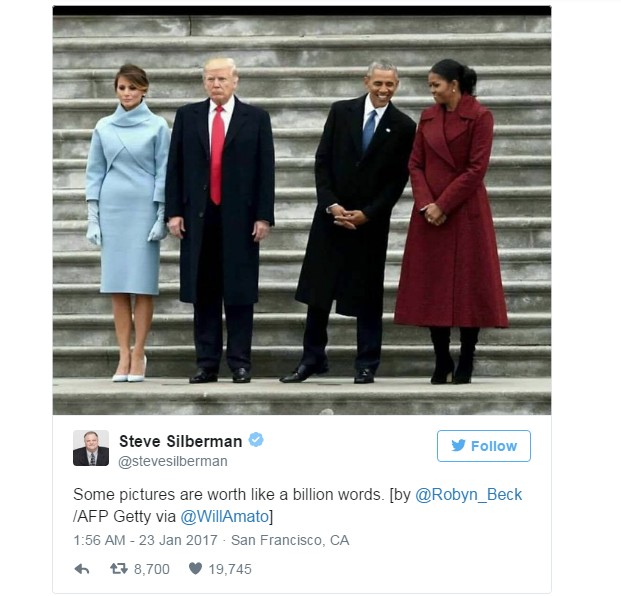Screen dimensions: 621x596
Task: Visit the @stevesilberman handle
Action: 173,461
